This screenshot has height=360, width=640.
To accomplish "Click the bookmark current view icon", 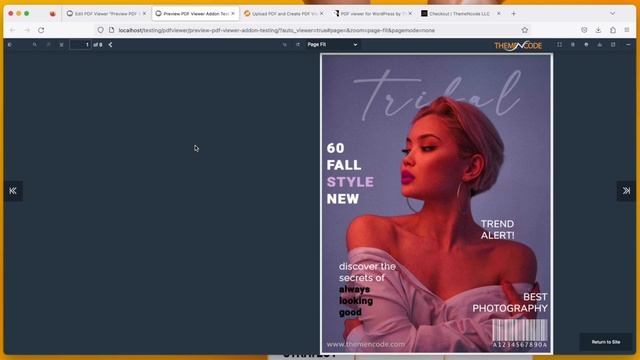I will point(613,44).
